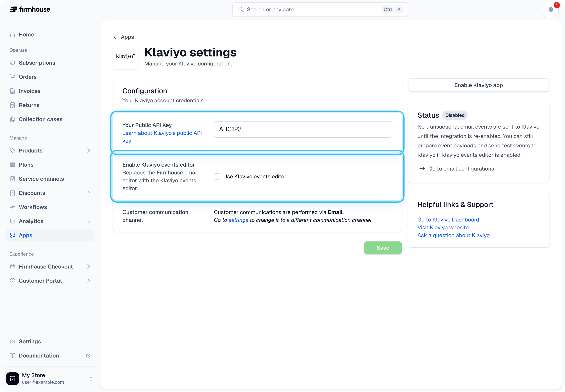Open Plans from the sidebar
The height and width of the screenshot is (392, 565).
pyautogui.click(x=50, y=165)
